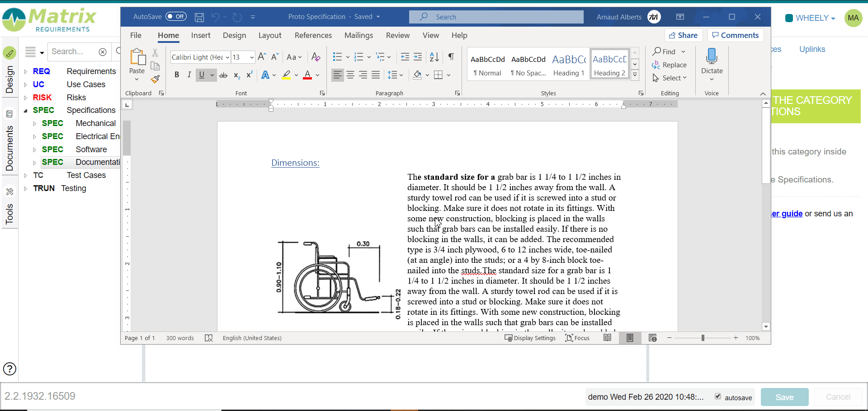Toggle Bold formatting
The height and width of the screenshot is (411, 868).
(177, 75)
